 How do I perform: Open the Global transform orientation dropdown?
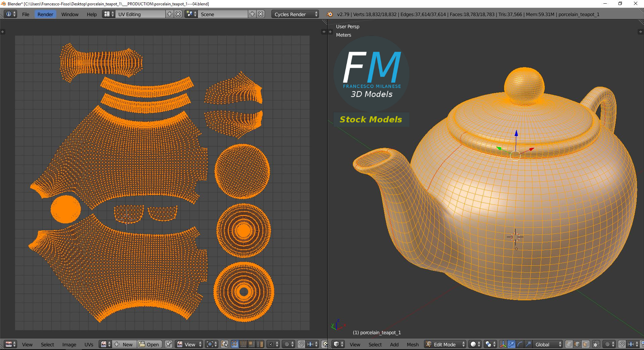click(x=548, y=344)
